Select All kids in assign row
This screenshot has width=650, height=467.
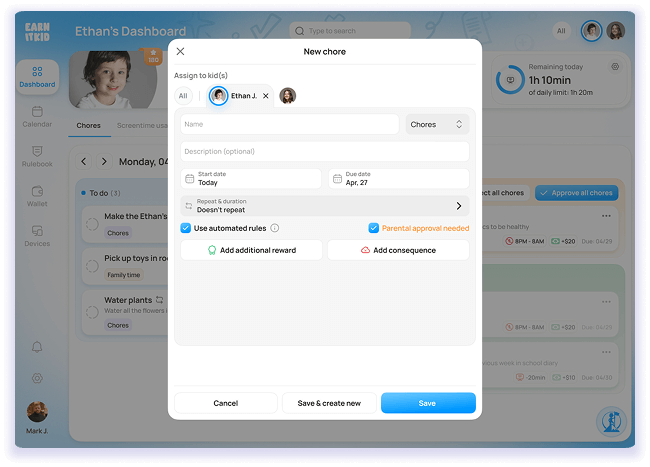[183, 96]
